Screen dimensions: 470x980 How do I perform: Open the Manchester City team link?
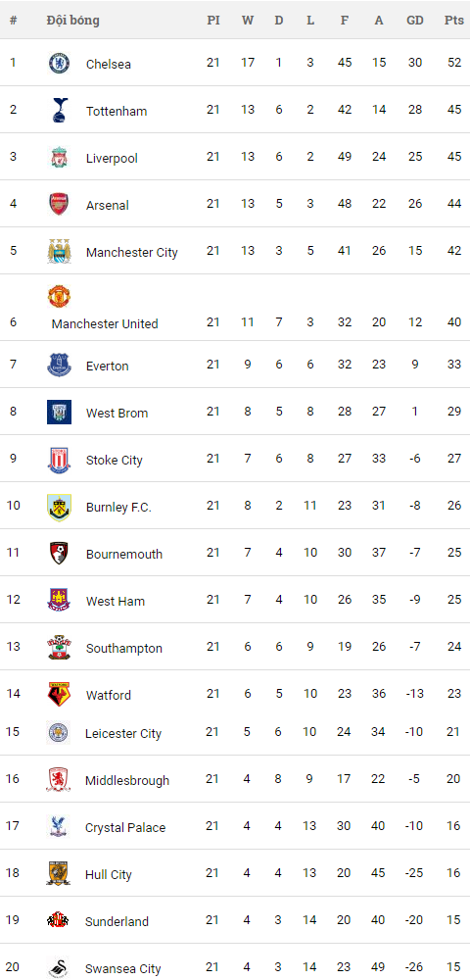pos(132,253)
